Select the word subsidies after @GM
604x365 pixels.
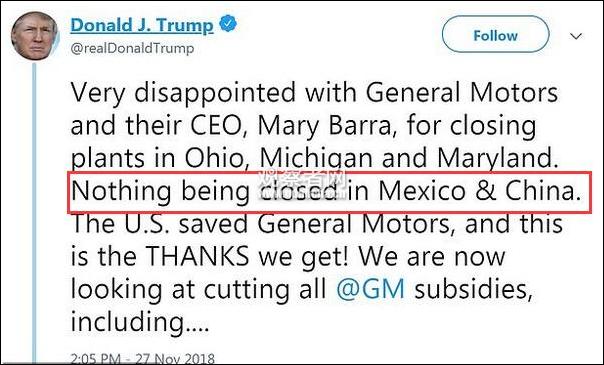tap(473, 289)
